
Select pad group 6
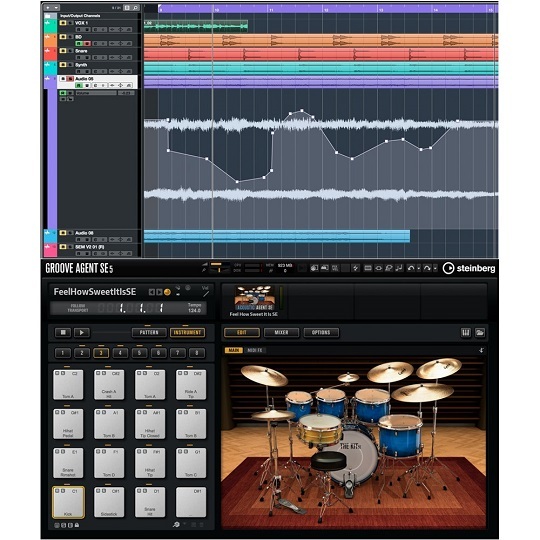point(158,353)
